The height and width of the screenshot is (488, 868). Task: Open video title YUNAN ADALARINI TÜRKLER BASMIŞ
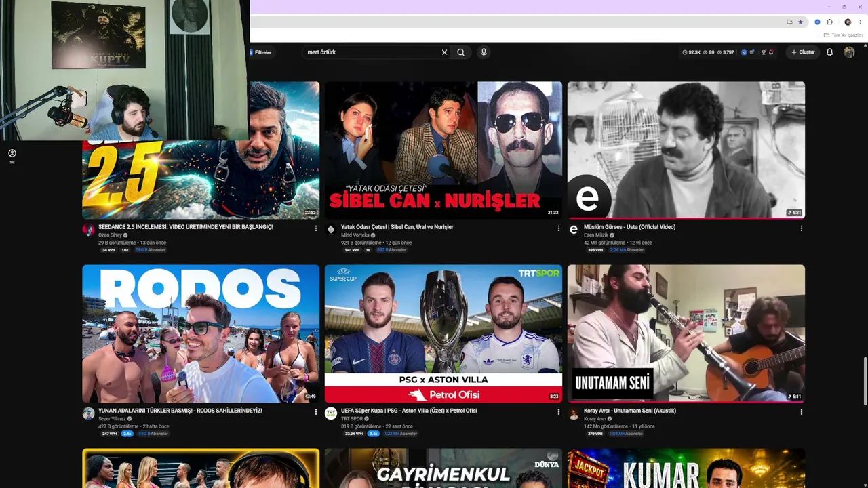click(180, 411)
